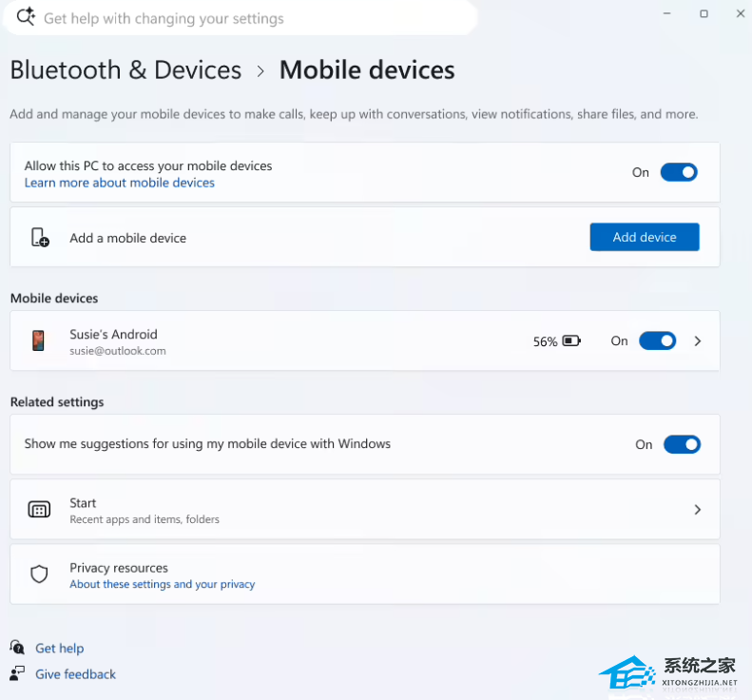Expand Susie's Android details chevron

point(698,341)
